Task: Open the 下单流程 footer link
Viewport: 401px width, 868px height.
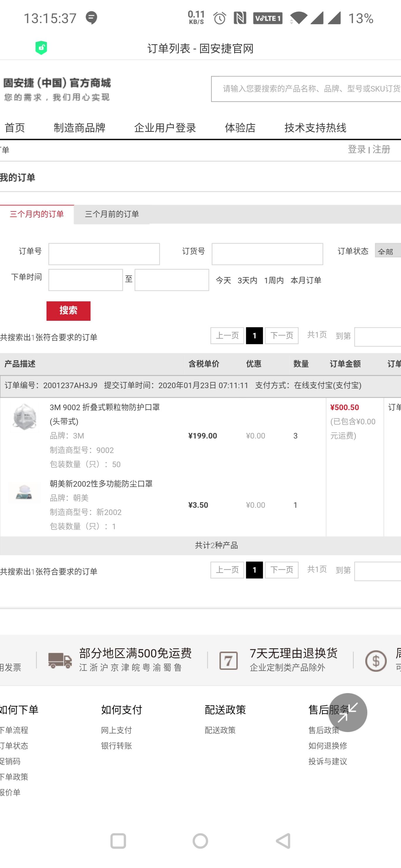Action: click(14, 730)
